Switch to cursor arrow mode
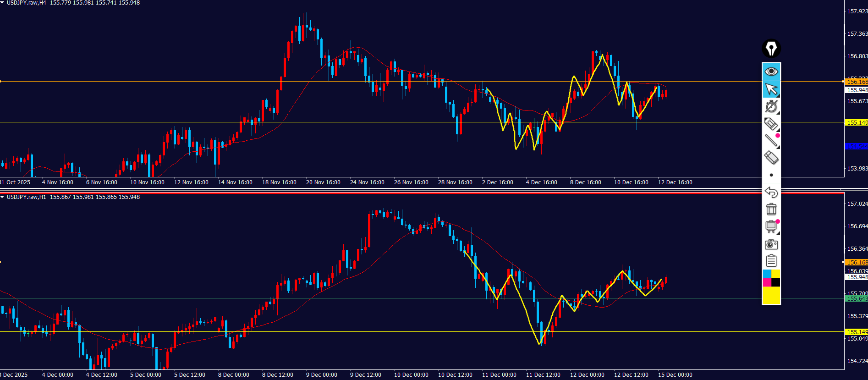 pyautogui.click(x=771, y=89)
